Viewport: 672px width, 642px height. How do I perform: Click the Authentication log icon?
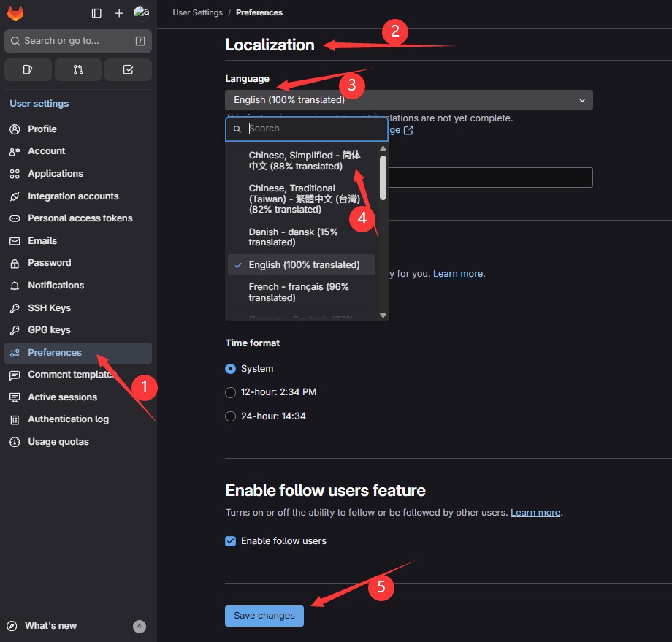tap(15, 419)
